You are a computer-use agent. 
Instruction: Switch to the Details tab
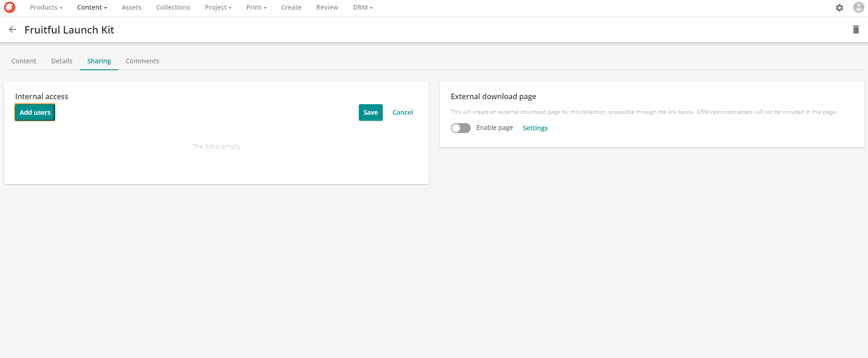(62, 61)
